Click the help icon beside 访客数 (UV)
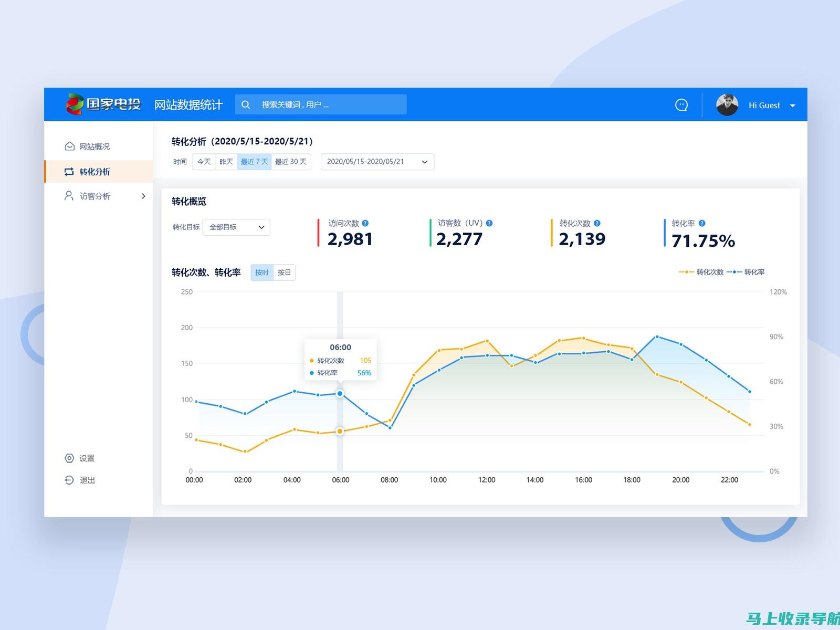 click(x=489, y=223)
